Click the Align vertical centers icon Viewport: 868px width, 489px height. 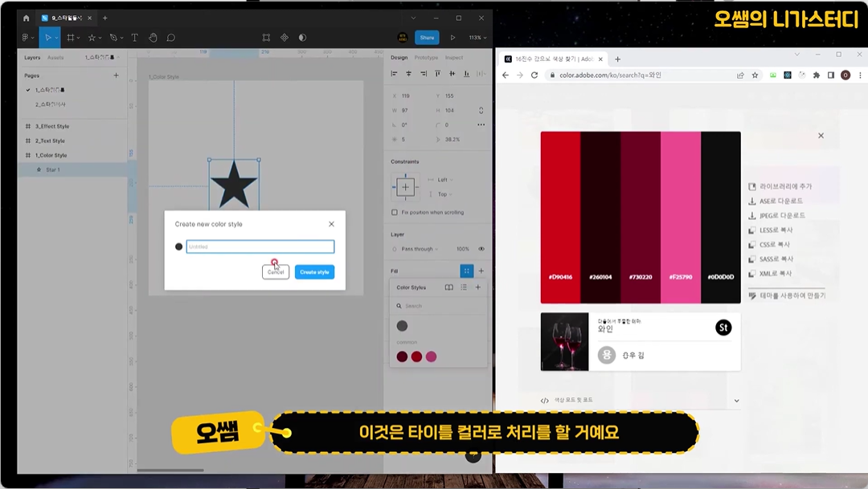coord(452,74)
